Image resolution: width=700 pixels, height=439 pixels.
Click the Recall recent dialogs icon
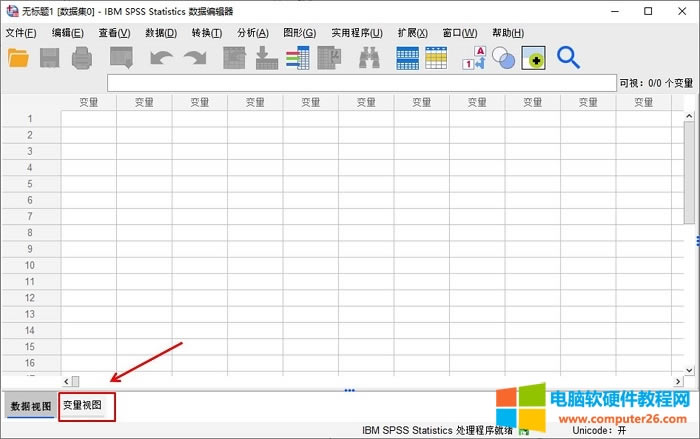(x=121, y=58)
